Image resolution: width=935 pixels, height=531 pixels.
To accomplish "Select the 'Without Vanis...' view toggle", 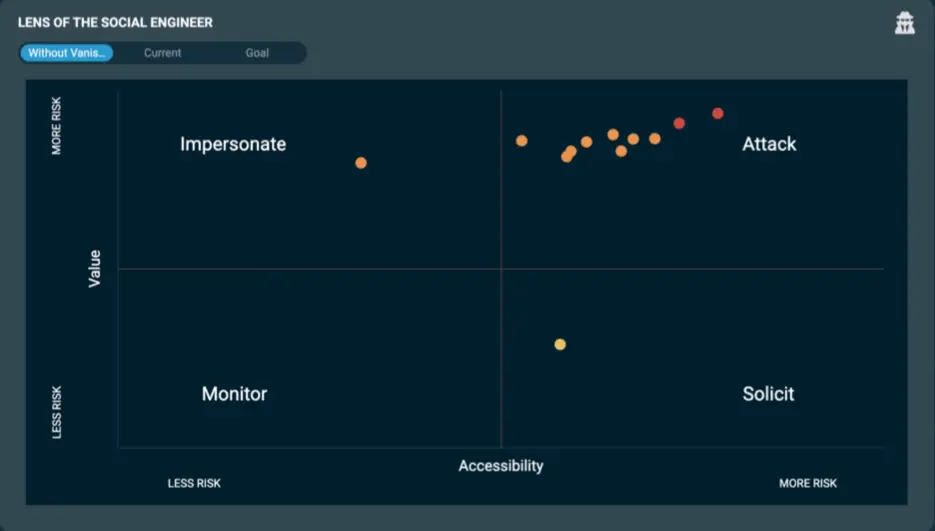I will pyautogui.click(x=66, y=53).
